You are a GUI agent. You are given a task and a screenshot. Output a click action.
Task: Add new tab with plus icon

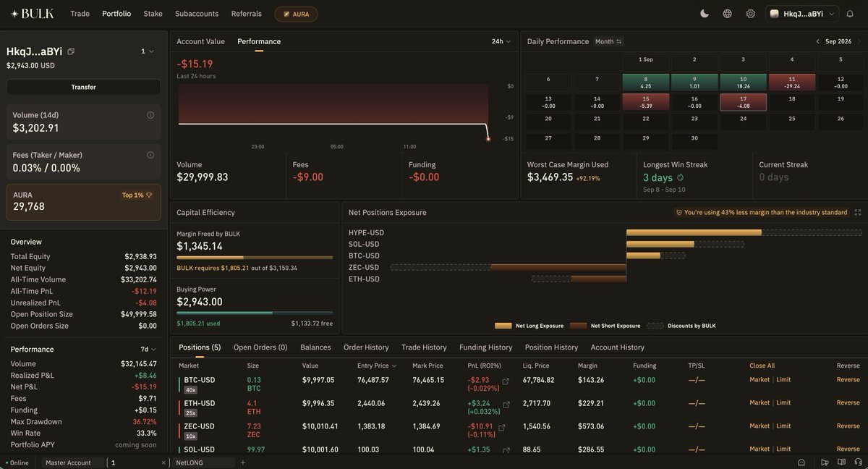tap(243, 462)
